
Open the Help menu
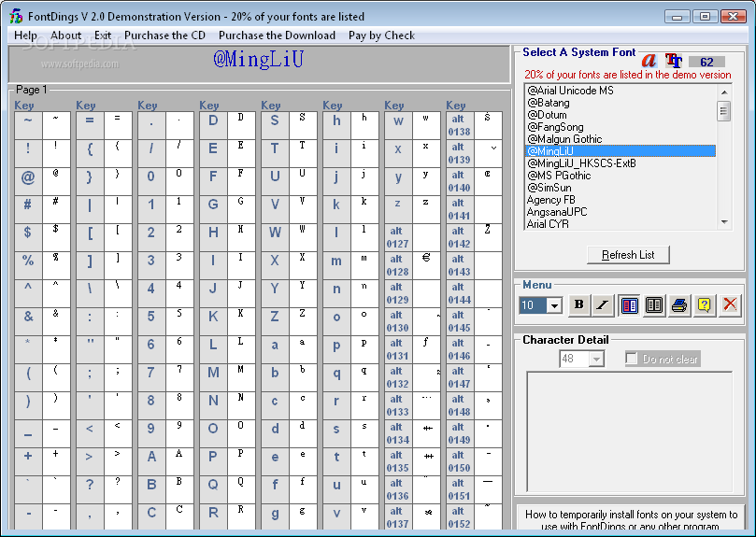pos(25,35)
